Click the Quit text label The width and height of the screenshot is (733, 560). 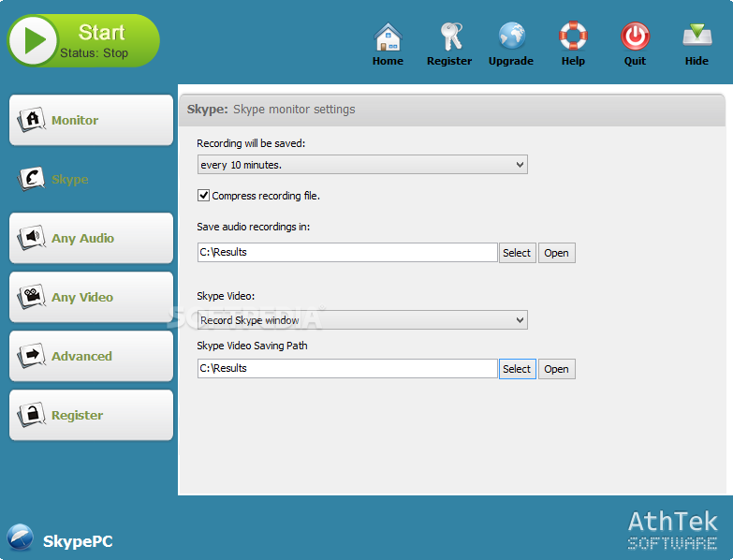click(635, 61)
